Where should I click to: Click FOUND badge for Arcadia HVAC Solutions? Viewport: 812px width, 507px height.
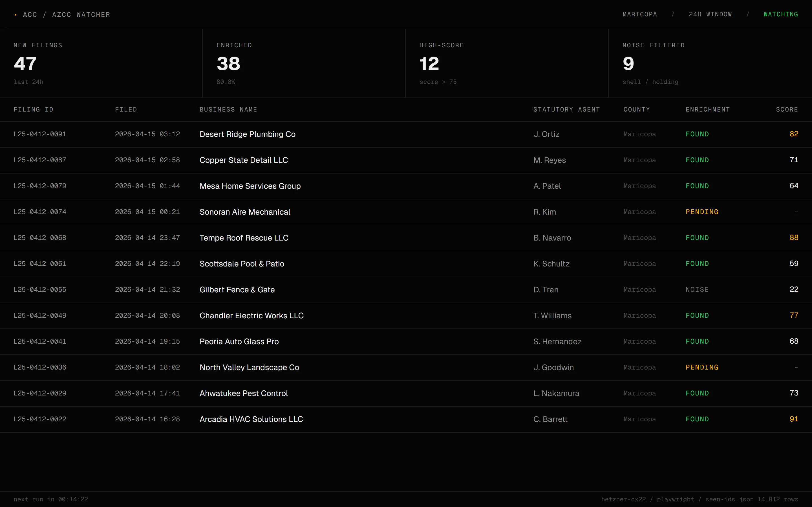point(697,419)
